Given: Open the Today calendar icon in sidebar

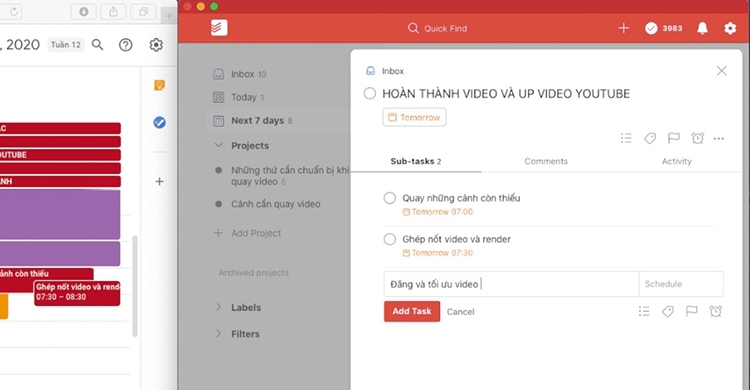Looking at the screenshot, I should pyautogui.click(x=219, y=97).
